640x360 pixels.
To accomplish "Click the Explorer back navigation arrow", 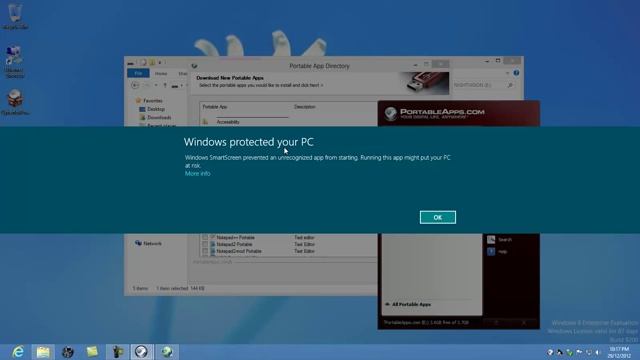I will tap(135, 85).
